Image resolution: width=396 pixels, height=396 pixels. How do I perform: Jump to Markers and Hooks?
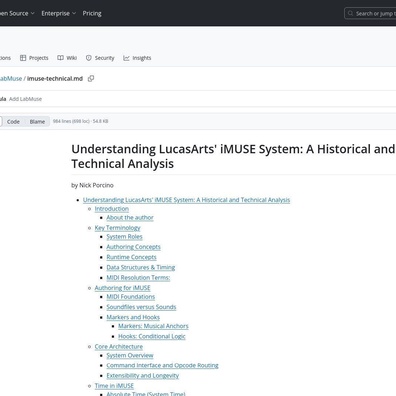point(133,317)
